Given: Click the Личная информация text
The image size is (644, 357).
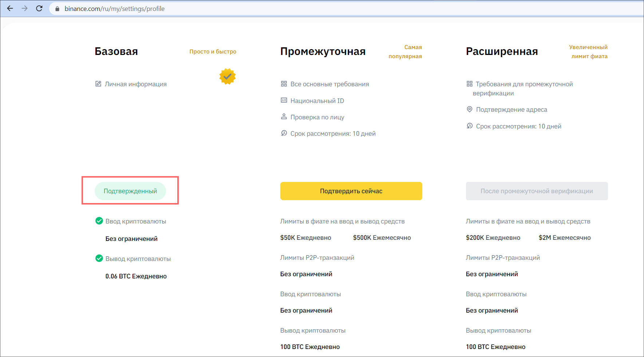Looking at the screenshot, I should tap(136, 84).
